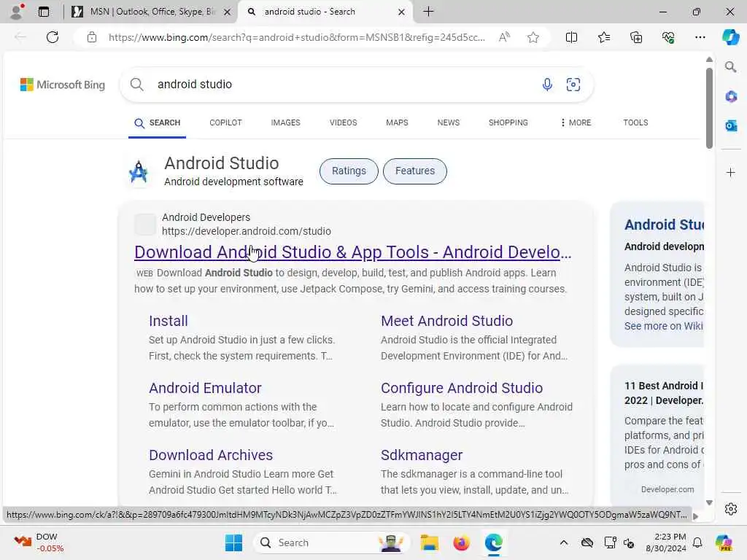
Task: Open the Favorites list icon
Action: (x=603, y=37)
